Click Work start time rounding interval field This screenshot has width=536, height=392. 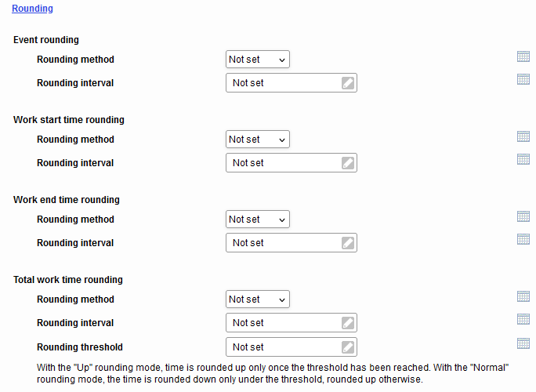(x=292, y=163)
